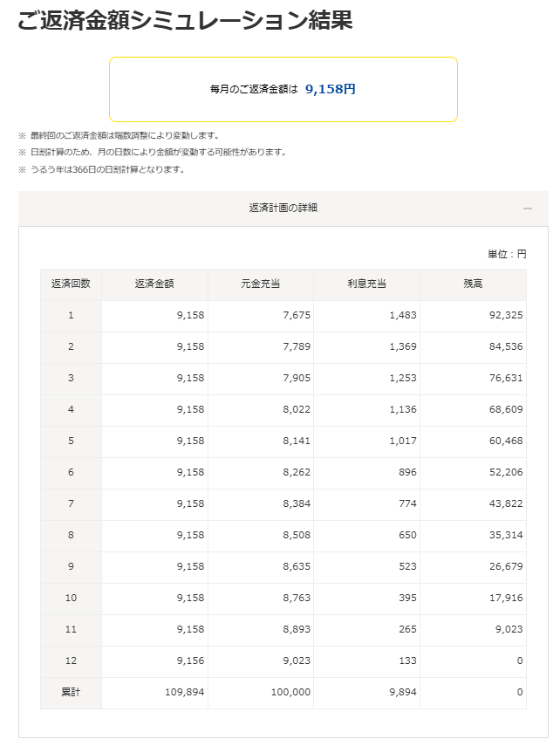Click the minus icon to collapse repayment details
Screen dimensions: 560x746
(527, 209)
